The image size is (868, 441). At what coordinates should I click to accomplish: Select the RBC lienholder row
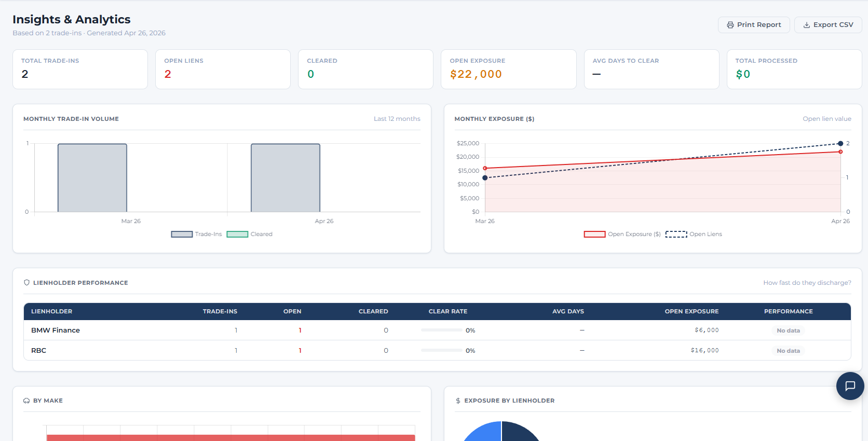(437, 350)
